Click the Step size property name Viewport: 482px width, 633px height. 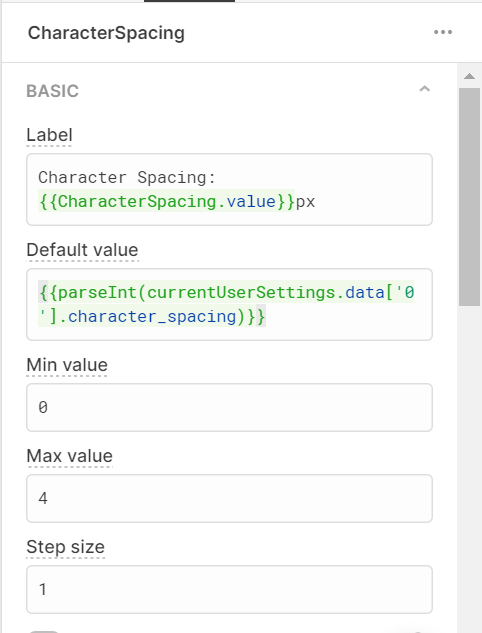coord(65,547)
